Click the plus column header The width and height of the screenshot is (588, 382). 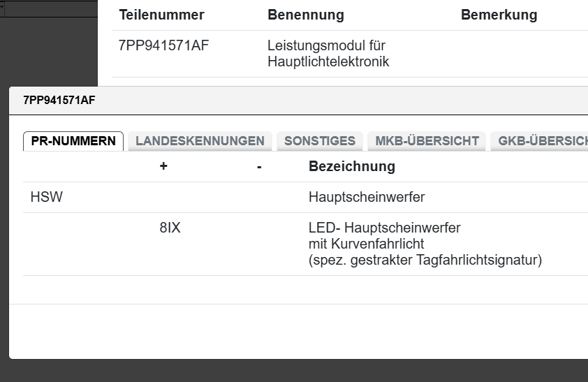pyautogui.click(x=163, y=167)
